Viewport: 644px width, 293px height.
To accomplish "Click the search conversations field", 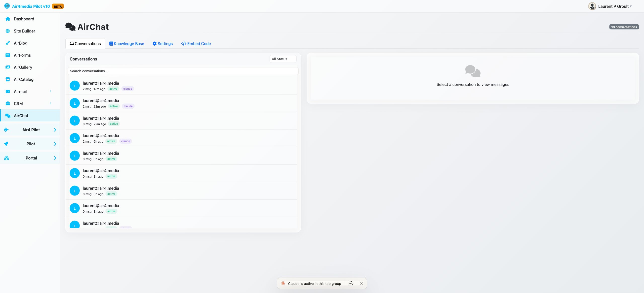I will 183,71.
